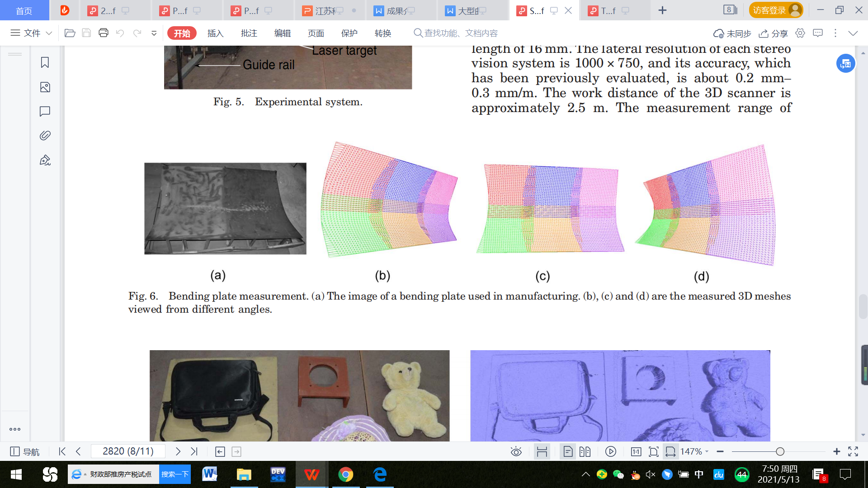868x488 pixels.
Task: Toggle the navigation pane (导航)
Action: [x=25, y=451]
